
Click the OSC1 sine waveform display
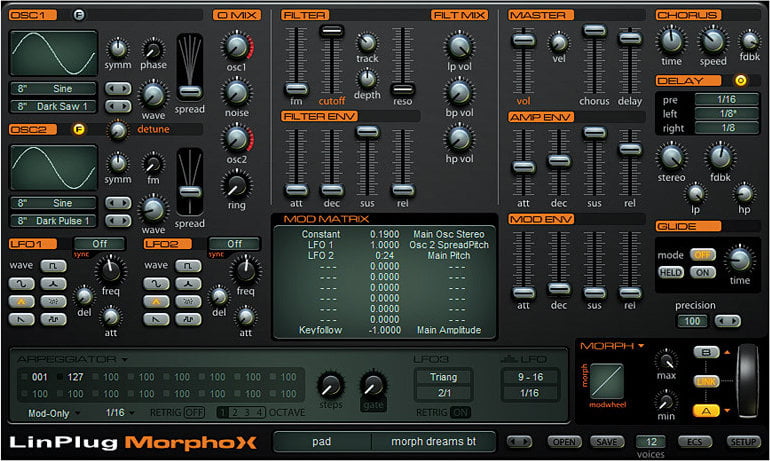(x=54, y=53)
